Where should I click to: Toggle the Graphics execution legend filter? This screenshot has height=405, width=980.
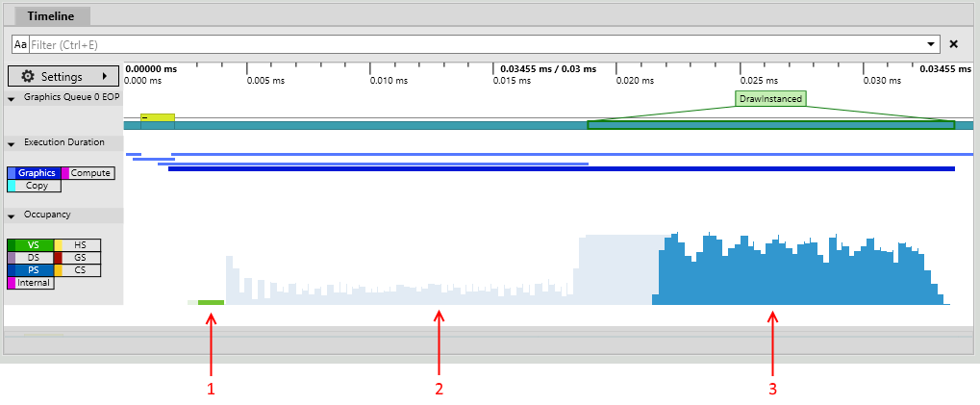(35, 173)
